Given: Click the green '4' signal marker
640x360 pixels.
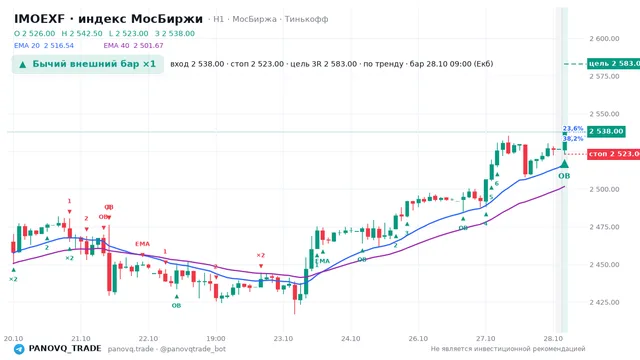Looking at the screenshot, I should tap(485, 223).
